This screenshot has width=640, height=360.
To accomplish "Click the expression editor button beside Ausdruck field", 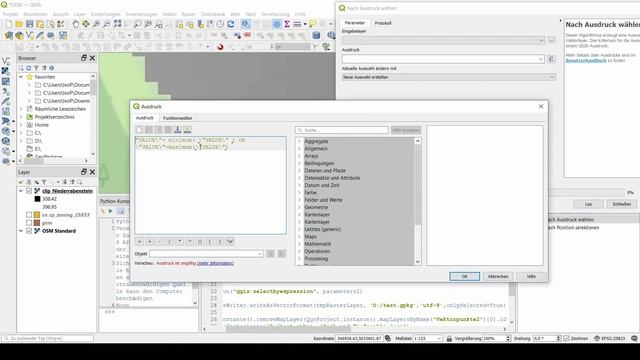I will [x=551, y=59].
